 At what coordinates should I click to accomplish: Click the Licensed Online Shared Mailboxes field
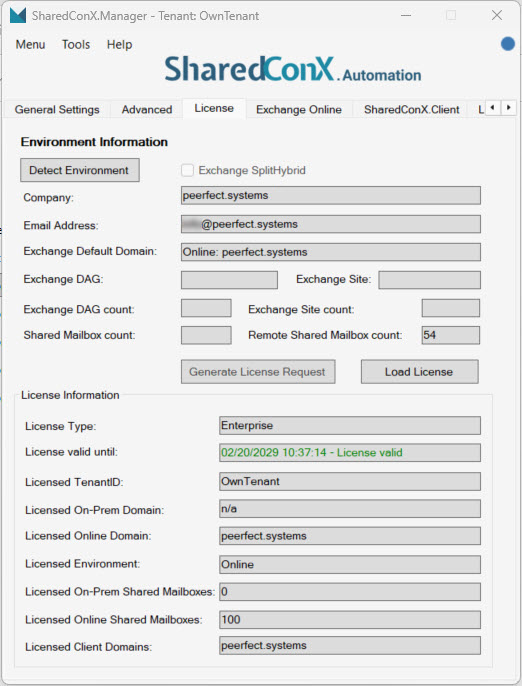point(350,620)
